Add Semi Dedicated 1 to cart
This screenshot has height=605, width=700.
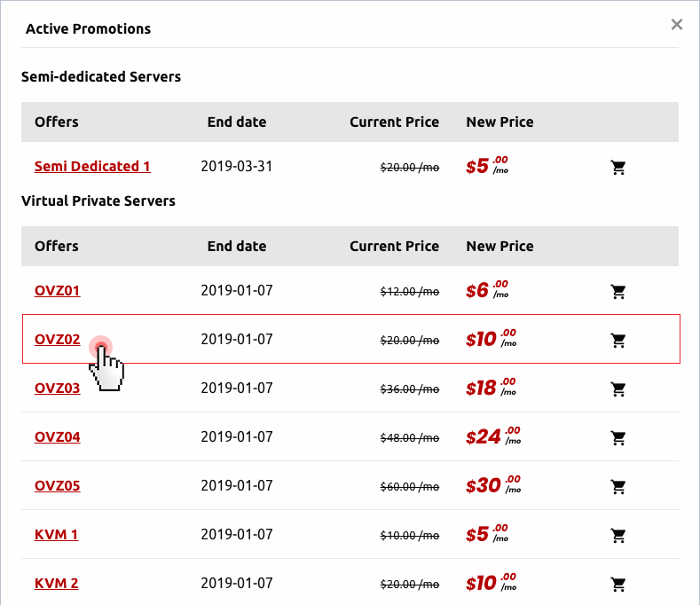pyautogui.click(x=618, y=168)
